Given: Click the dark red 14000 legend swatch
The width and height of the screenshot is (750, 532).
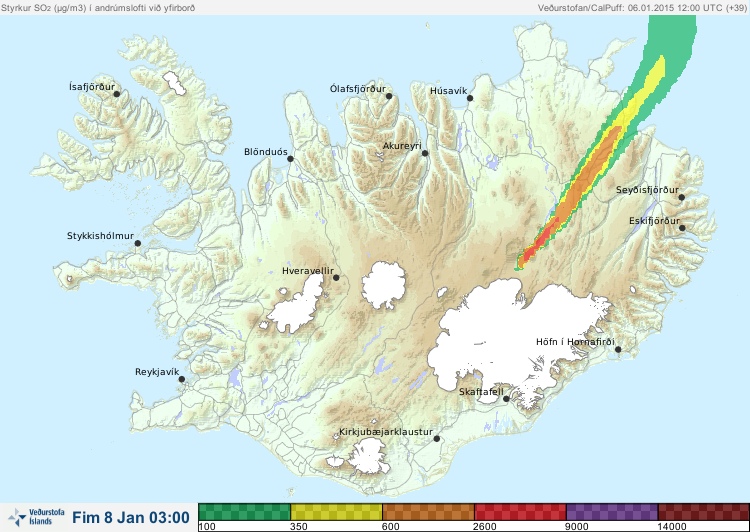Looking at the screenshot, I should pos(704,512).
